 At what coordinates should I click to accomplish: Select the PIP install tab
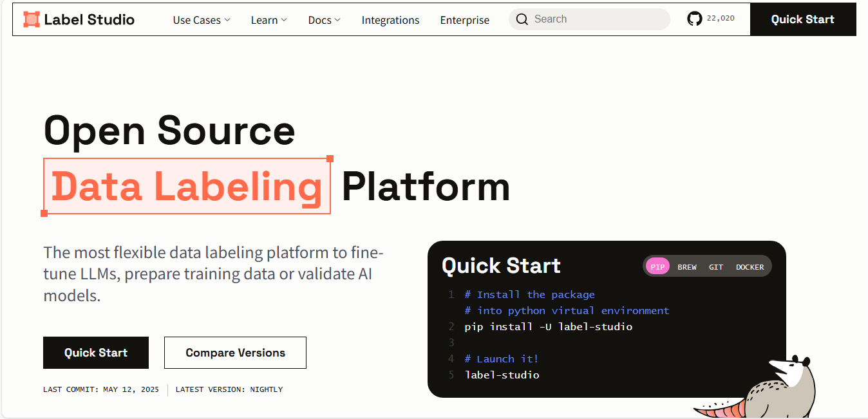657,266
